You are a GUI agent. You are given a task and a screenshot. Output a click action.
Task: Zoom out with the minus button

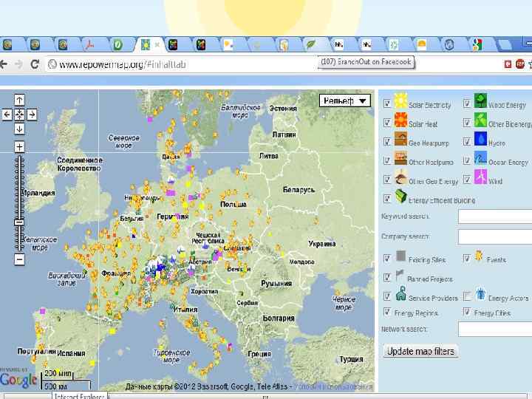19,260
